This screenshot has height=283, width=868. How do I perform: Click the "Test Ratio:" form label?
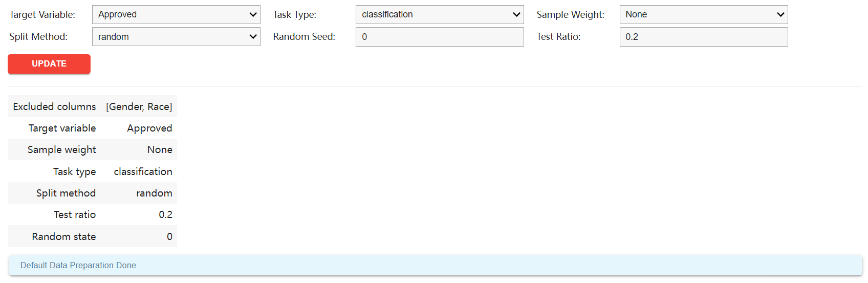pos(558,37)
